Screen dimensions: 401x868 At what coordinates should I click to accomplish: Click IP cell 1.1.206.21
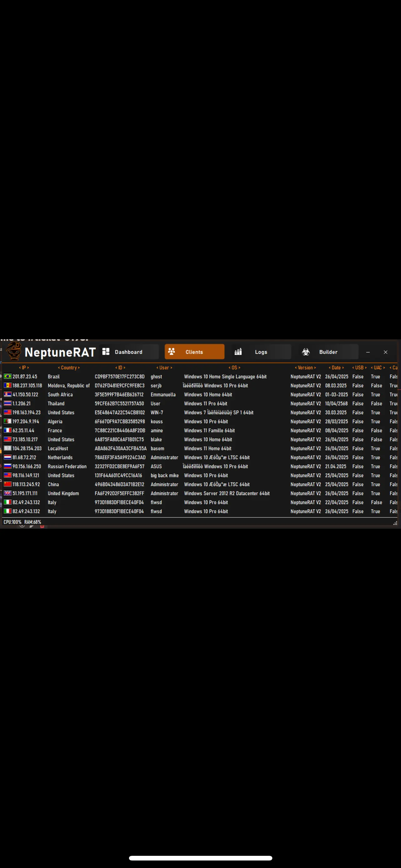(22, 404)
